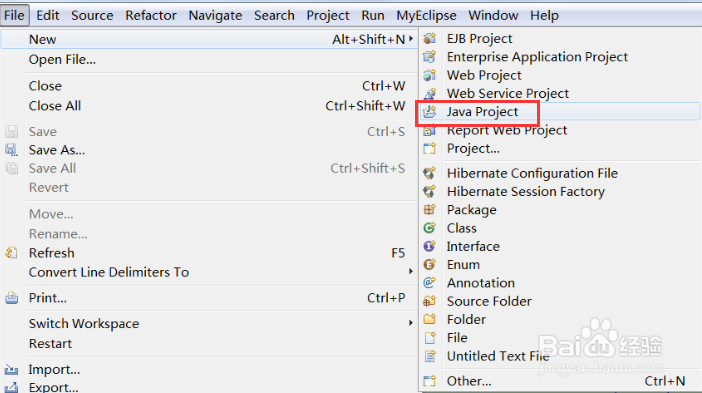Click the green Class icon
This screenshot has width=702, height=393.
(430, 228)
